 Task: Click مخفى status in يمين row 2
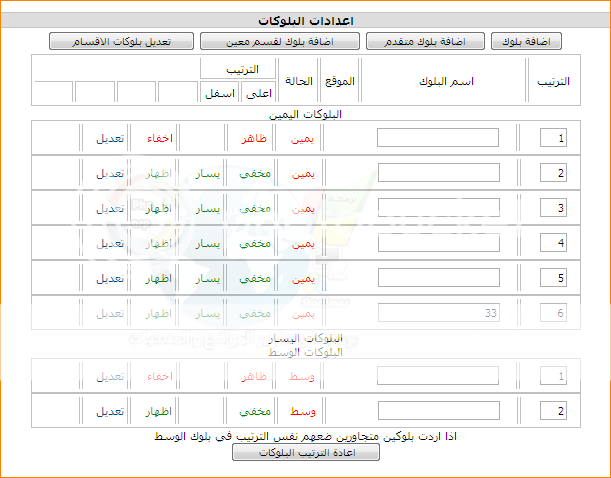coord(255,174)
